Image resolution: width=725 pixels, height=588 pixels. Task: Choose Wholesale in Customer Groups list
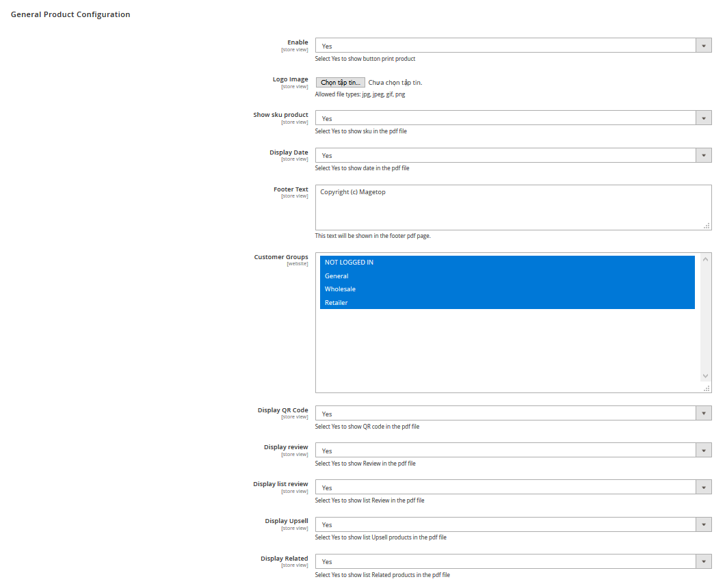pyautogui.click(x=507, y=289)
